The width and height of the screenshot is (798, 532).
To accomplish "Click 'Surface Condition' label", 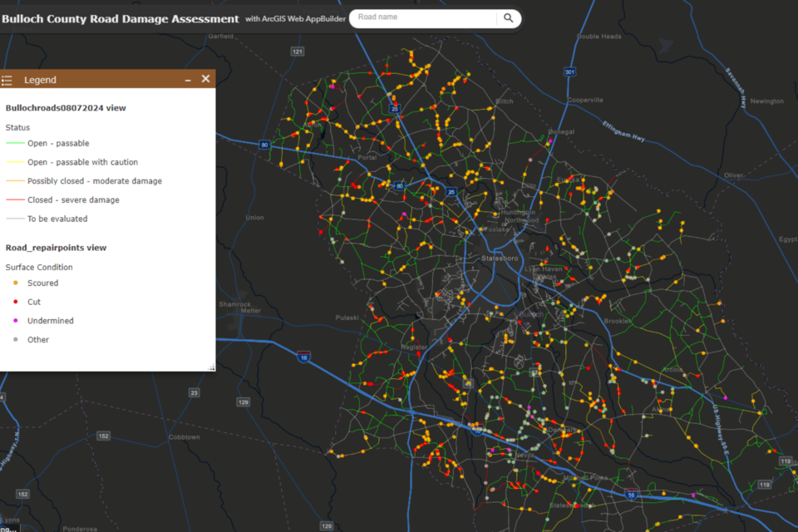I will 39,268.
